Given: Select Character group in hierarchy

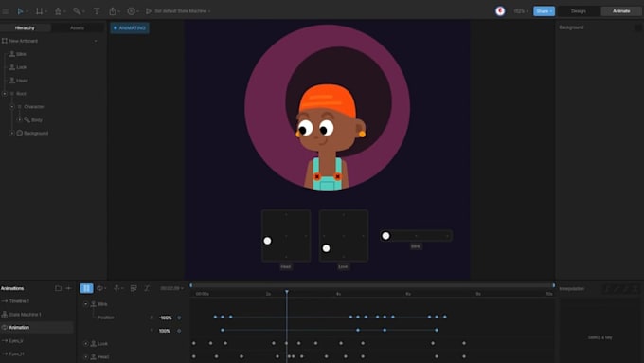Looking at the screenshot, I should click(34, 107).
